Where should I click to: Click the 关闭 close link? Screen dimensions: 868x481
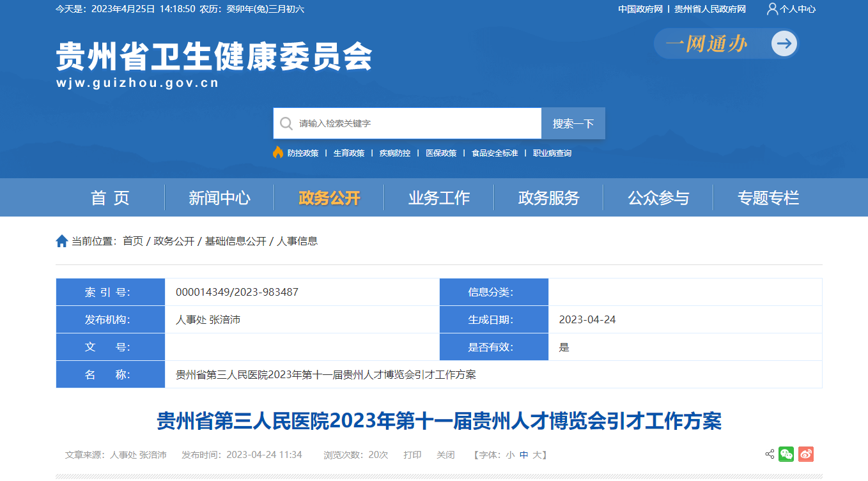446,455
